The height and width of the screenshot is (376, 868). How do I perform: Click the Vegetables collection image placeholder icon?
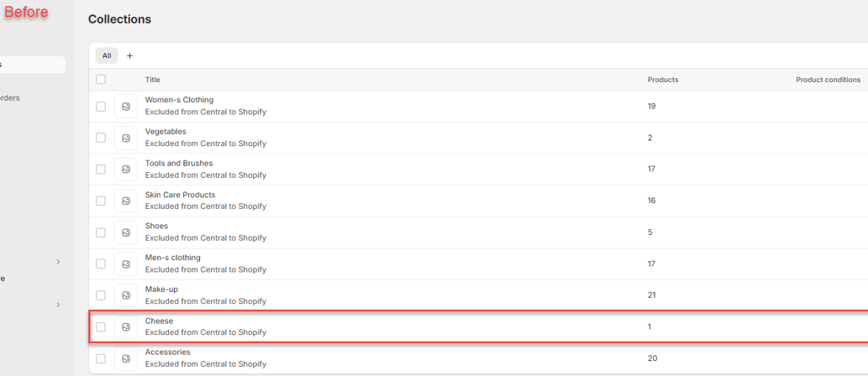tap(126, 138)
